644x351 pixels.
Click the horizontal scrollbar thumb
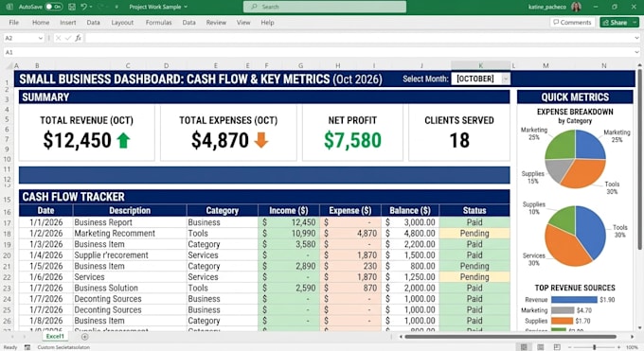pos(510,337)
